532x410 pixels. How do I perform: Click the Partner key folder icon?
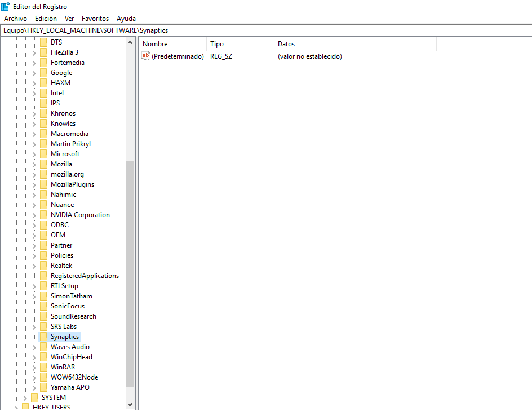[43, 245]
